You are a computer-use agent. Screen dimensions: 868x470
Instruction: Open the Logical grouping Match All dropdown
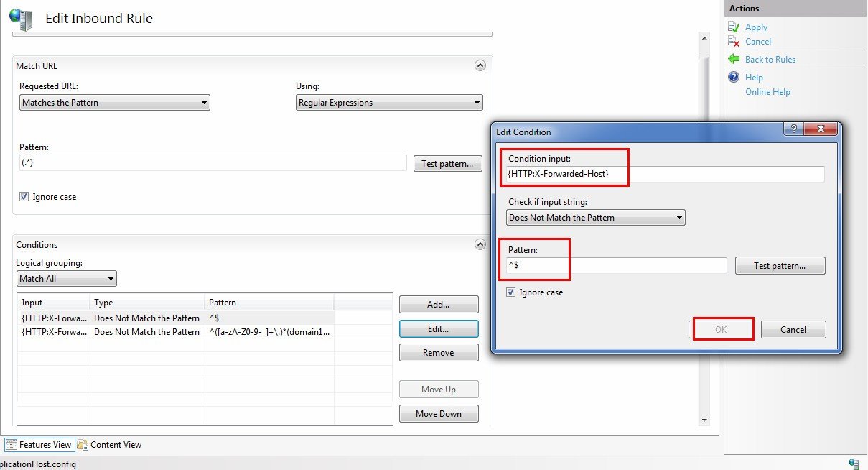pyautogui.click(x=67, y=279)
